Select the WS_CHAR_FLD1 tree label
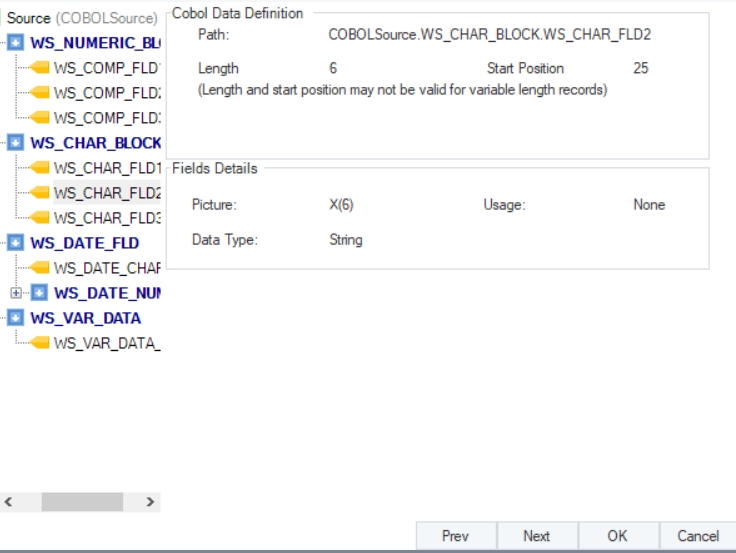The image size is (736, 553). click(x=107, y=168)
